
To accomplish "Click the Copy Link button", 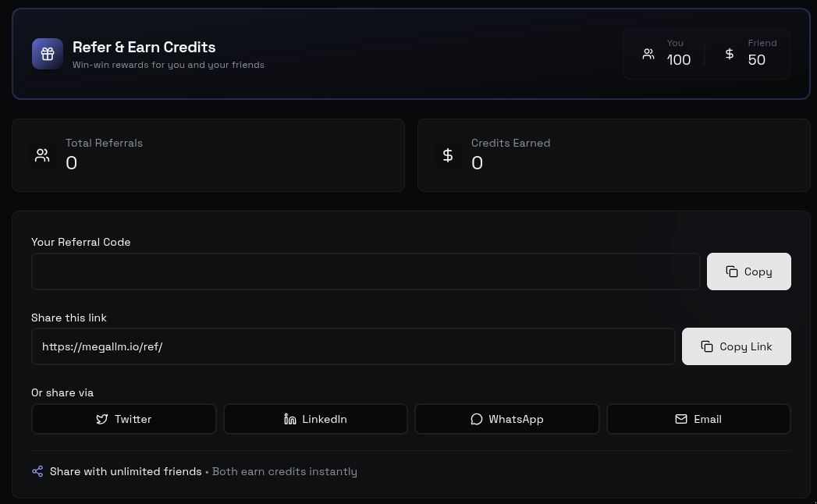I will point(737,346).
